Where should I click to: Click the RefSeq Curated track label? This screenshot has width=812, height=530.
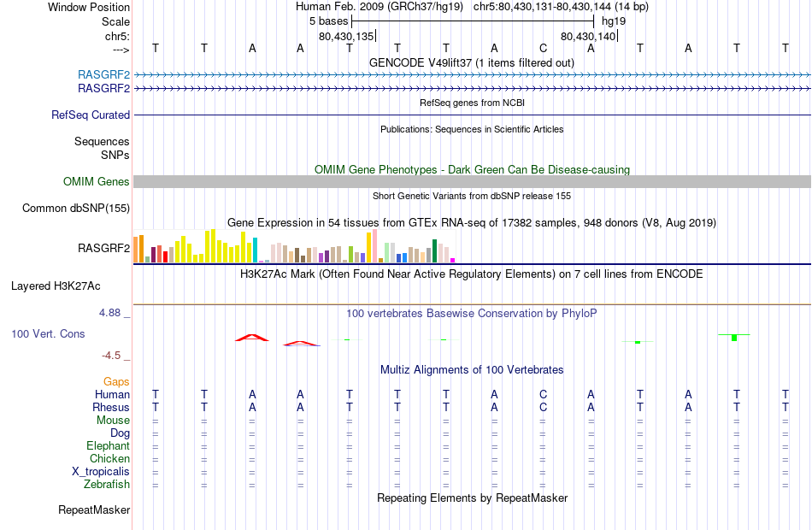click(90, 115)
